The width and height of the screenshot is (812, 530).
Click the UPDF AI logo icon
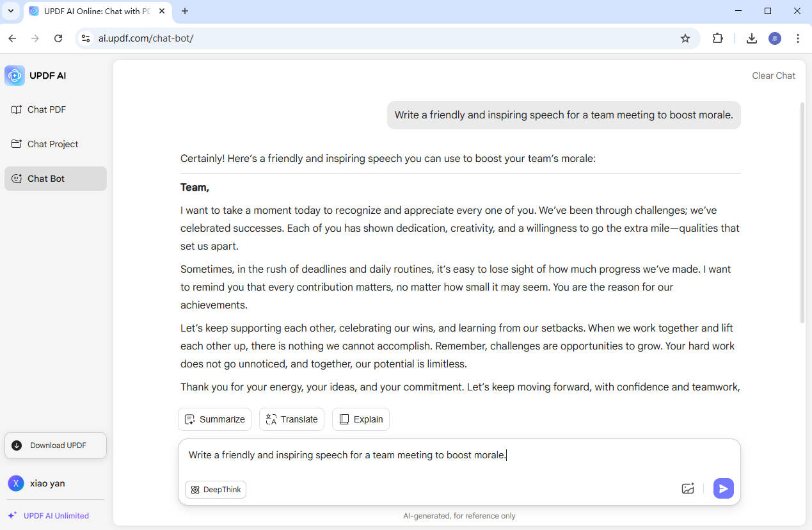point(15,76)
